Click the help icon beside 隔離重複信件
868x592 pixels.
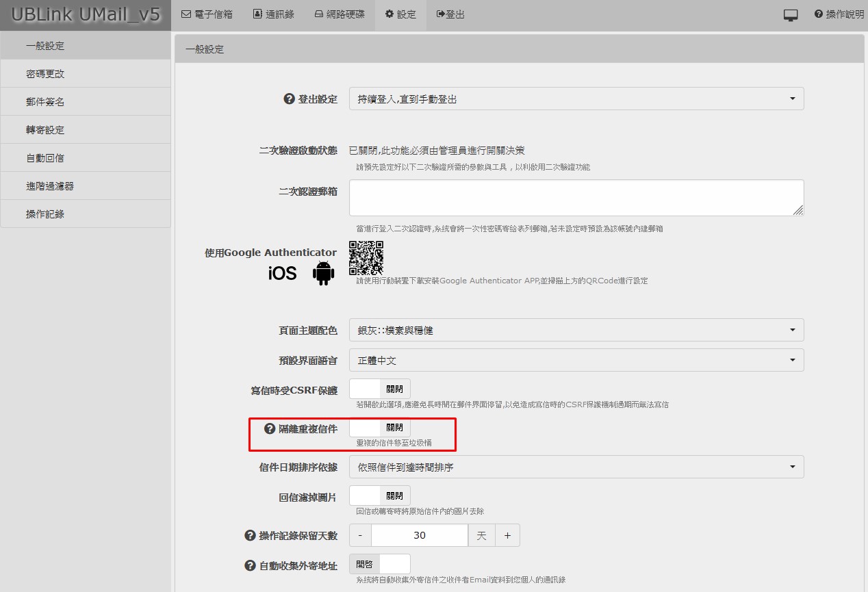(270, 429)
